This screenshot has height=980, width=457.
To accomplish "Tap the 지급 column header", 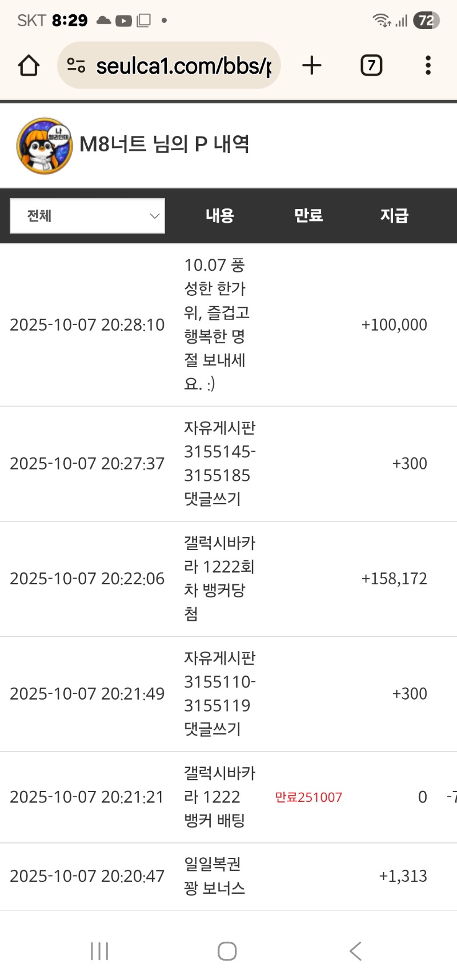I will pos(394,215).
